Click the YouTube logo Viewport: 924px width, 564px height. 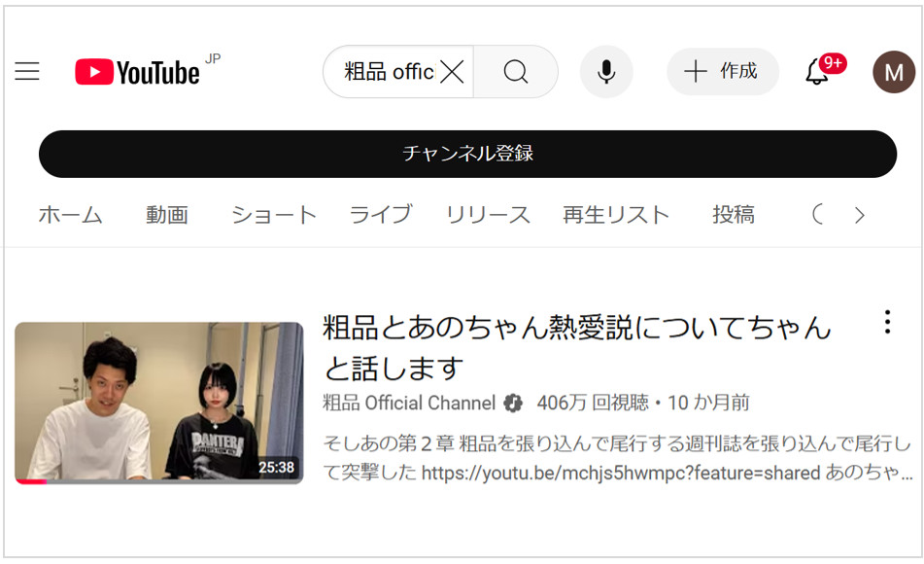(137, 72)
